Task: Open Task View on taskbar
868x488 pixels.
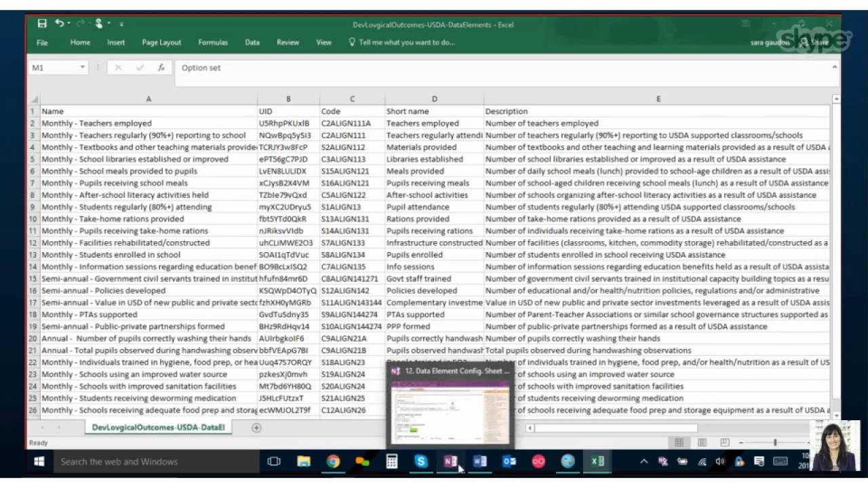Action: [x=274, y=462]
